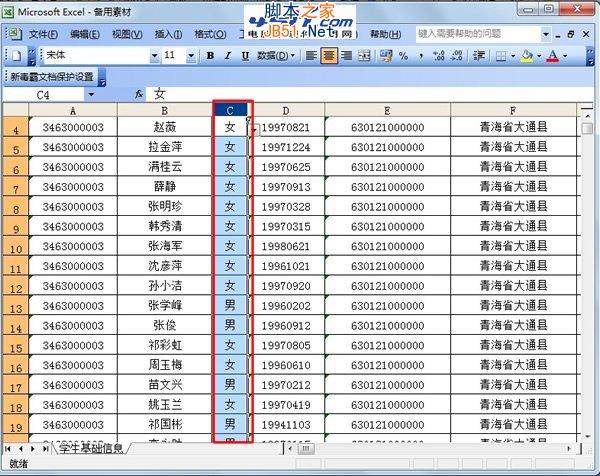Click cell with 张学峰
Screen dimensions: 600x476
pos(165,305)
